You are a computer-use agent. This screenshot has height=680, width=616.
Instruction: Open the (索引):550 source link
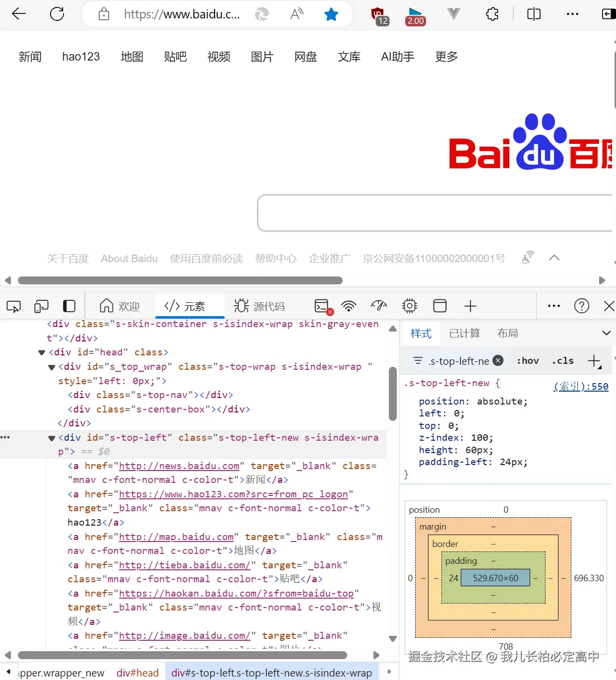click(581, 386)
